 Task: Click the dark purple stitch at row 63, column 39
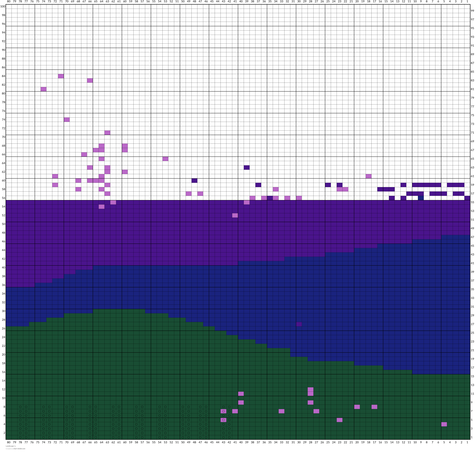(x=247, y=167)
